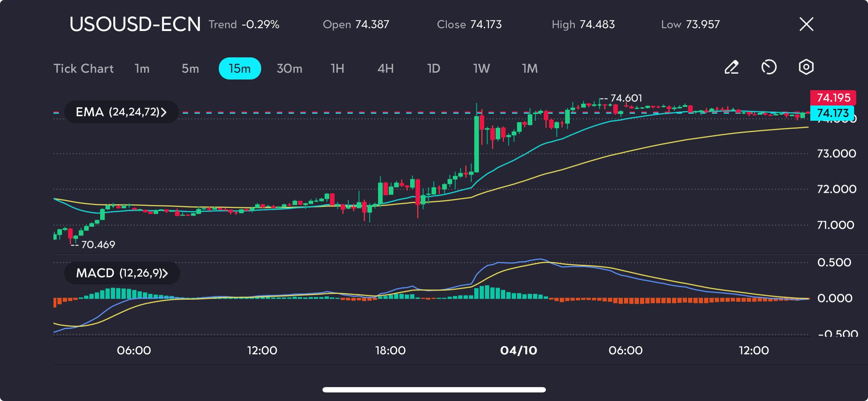The height and width of the screenshot is (401, 868).
Task: Tap the home indicator bar
Action: click(x=434, y=390)
